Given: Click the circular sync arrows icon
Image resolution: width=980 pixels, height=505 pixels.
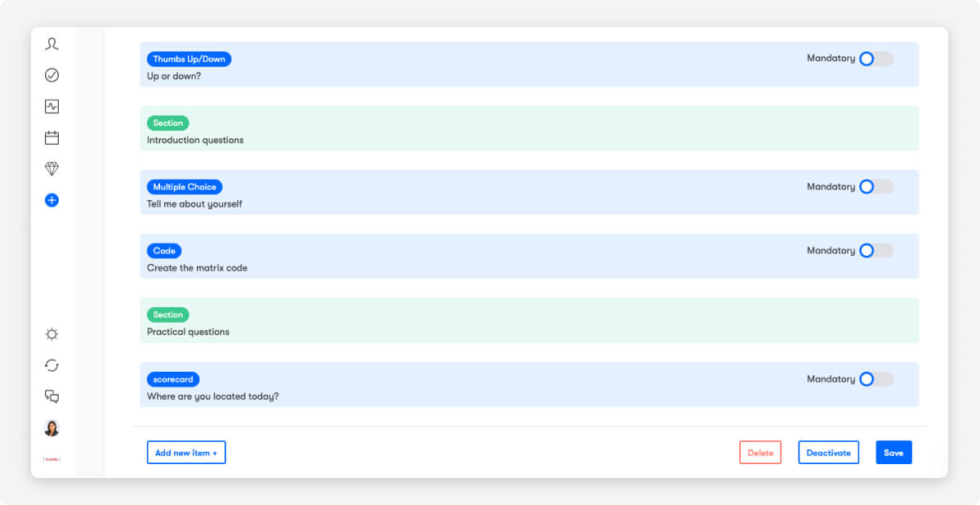Looking at the screenshot, I should [x=51, y=365].
